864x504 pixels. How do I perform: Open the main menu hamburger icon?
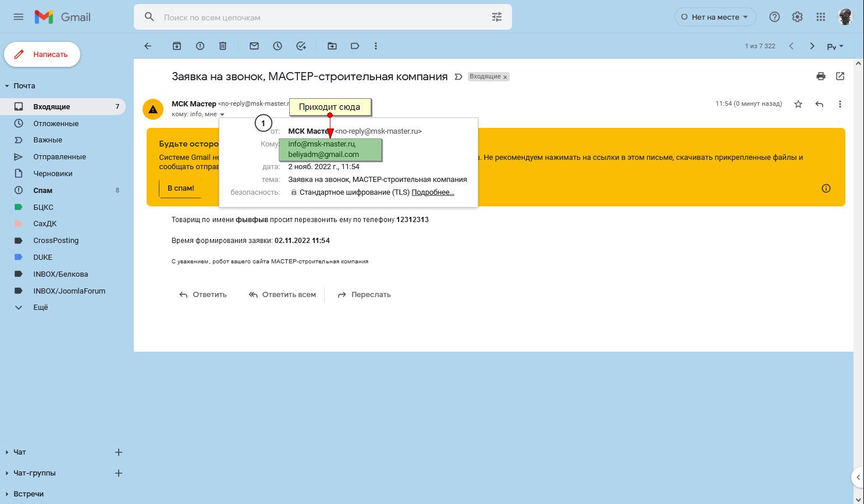click(19, 17)
